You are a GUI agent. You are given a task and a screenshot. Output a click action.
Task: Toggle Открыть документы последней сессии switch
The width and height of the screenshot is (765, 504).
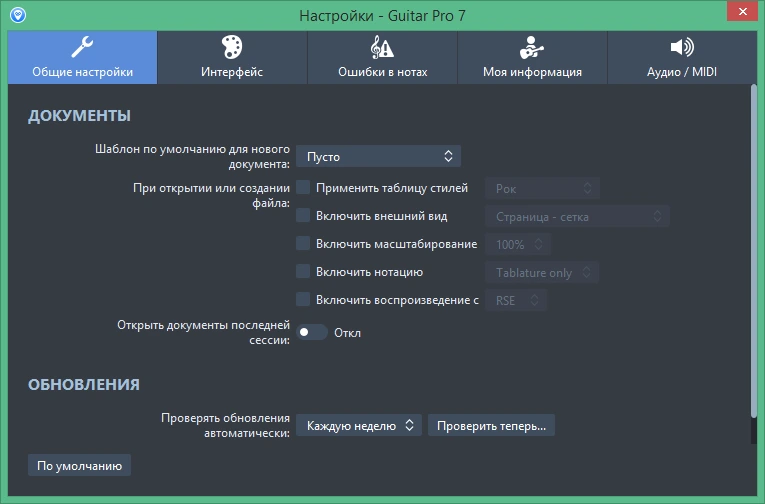point(312,332)
